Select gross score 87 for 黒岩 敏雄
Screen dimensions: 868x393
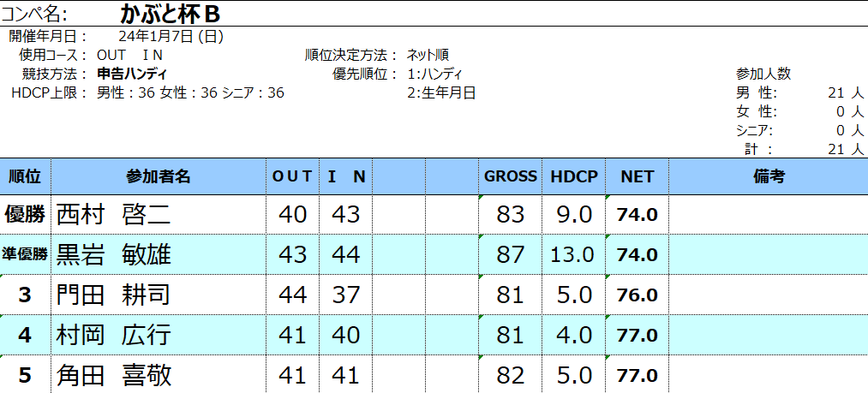[x=511, y=254]
